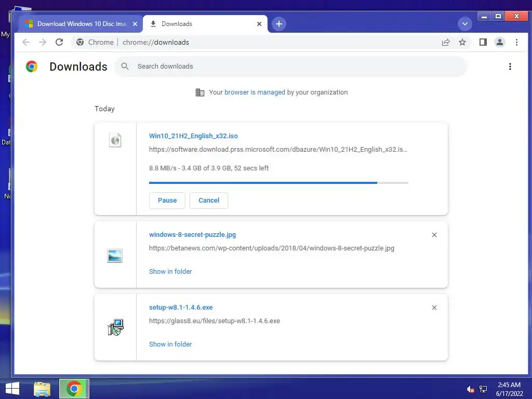Show windows-8-secret-puzzle.jpg in folder
Image resolution: width=532 pixels, height=399 pixels.
click(170, 271)
